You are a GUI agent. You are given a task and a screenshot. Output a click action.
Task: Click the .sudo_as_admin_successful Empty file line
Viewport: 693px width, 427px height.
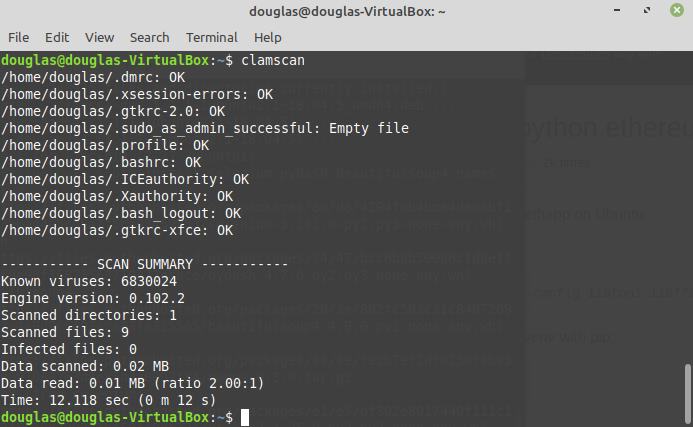point(205,128)
